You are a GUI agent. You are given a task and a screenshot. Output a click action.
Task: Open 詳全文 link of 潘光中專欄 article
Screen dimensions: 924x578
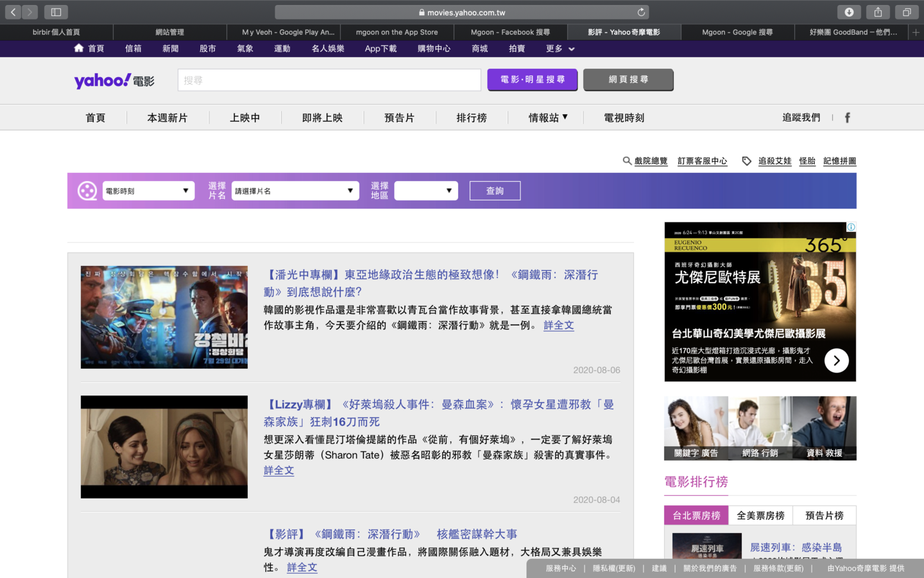tap(559, 326)
